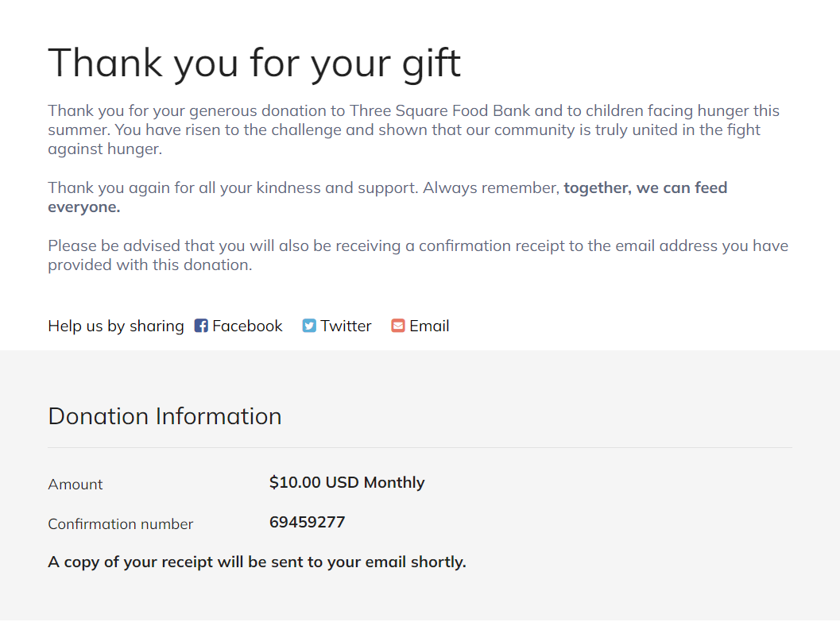Click the bold "together, we can feed" phrase

pos(645,188)
